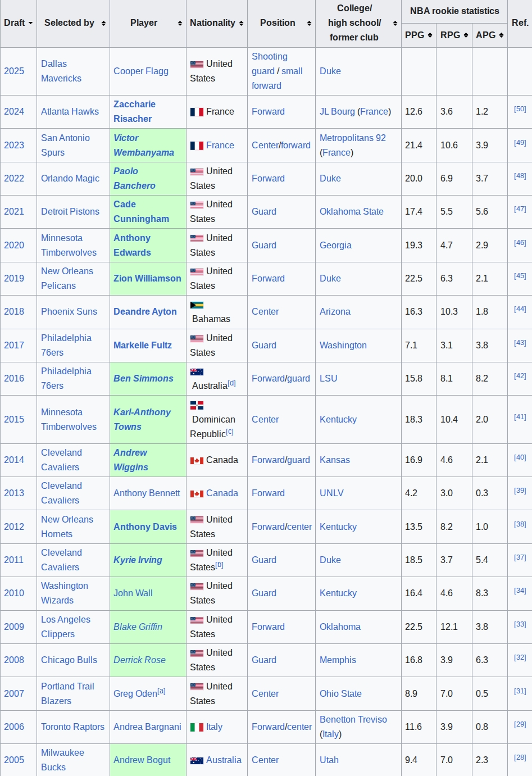Open the Portland Trail Blazers link
The height and width of the screenshot is (776, 532).
tap(67, 694)
